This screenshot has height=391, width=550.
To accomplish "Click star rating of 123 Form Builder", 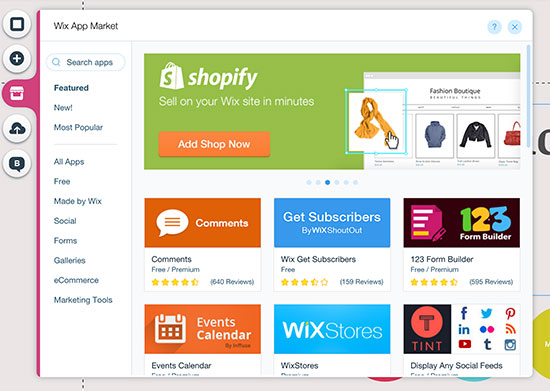I will 434,282.
